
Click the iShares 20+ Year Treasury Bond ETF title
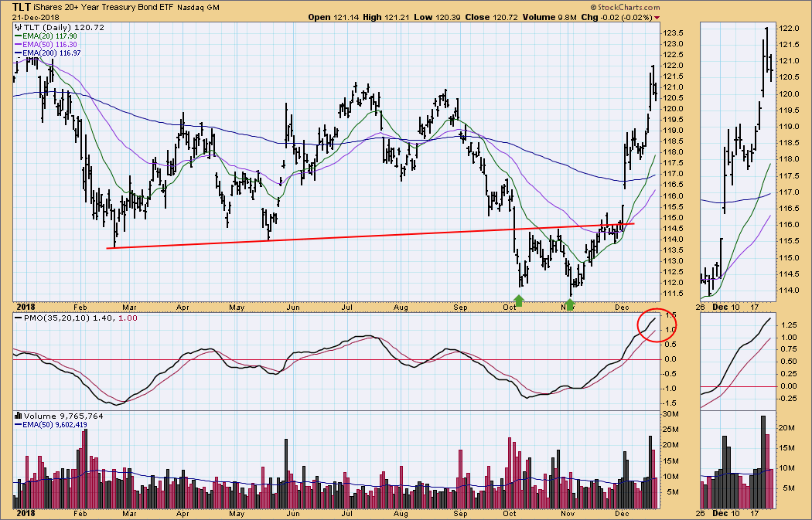click(104, 8)
